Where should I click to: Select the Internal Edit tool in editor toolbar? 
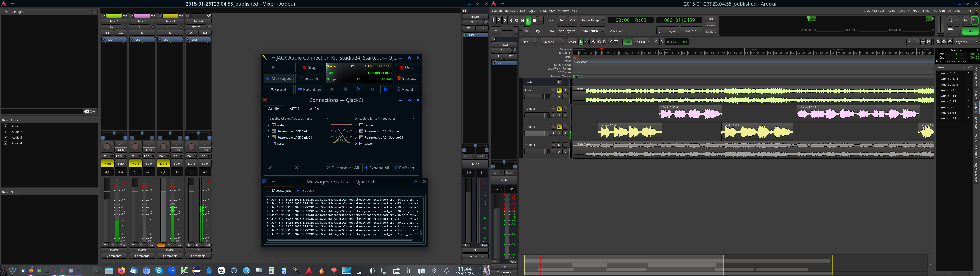tap(616, 42)
